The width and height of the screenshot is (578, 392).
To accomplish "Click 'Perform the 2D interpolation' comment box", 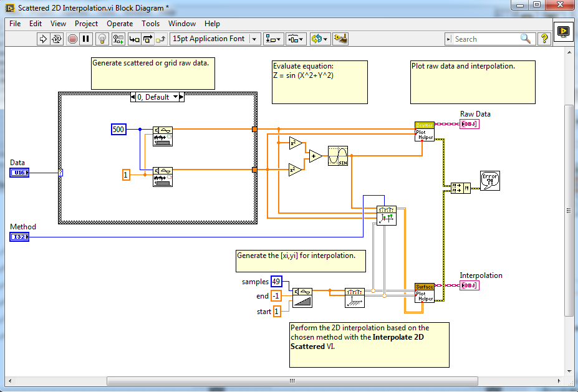I will [369, 345].
